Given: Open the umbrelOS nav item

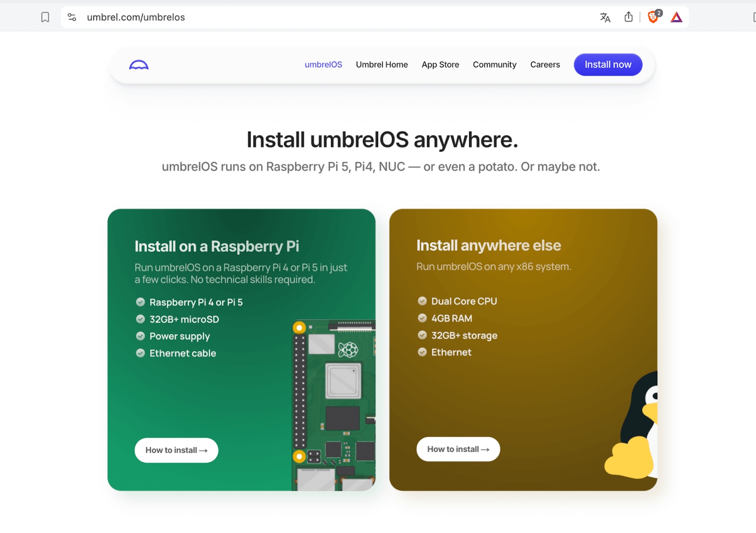Looking at the screenshot, I should [x=323, y=65].
